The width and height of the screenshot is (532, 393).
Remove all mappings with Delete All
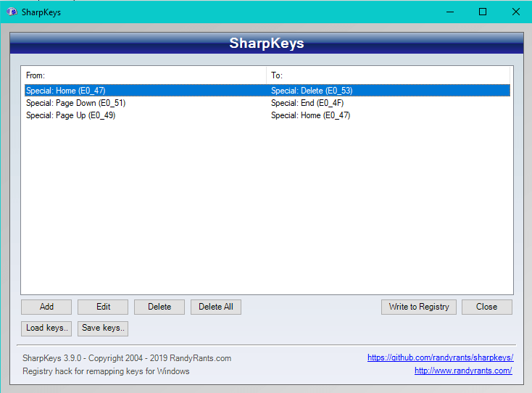pyautogui.click(x=216, y=307)
